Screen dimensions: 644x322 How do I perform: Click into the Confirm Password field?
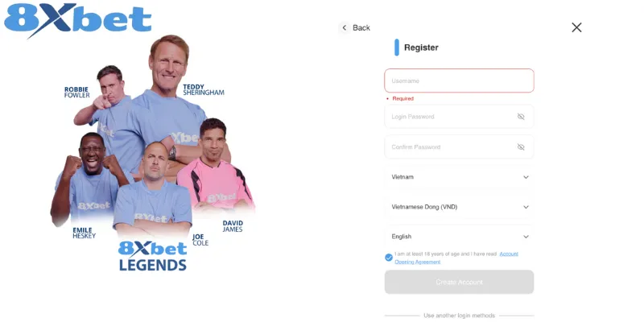pyautogui.click(x=459, y=147)
